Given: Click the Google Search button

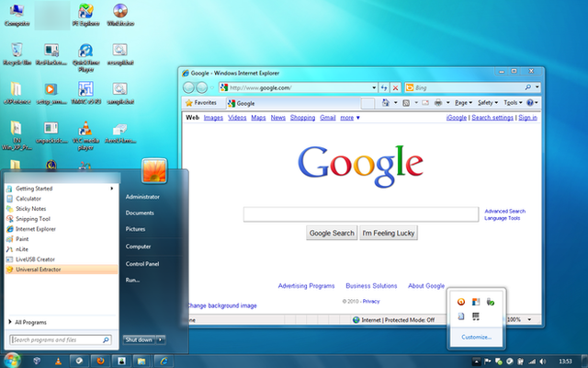Looking at the screenshot, I should pos(332,233).
